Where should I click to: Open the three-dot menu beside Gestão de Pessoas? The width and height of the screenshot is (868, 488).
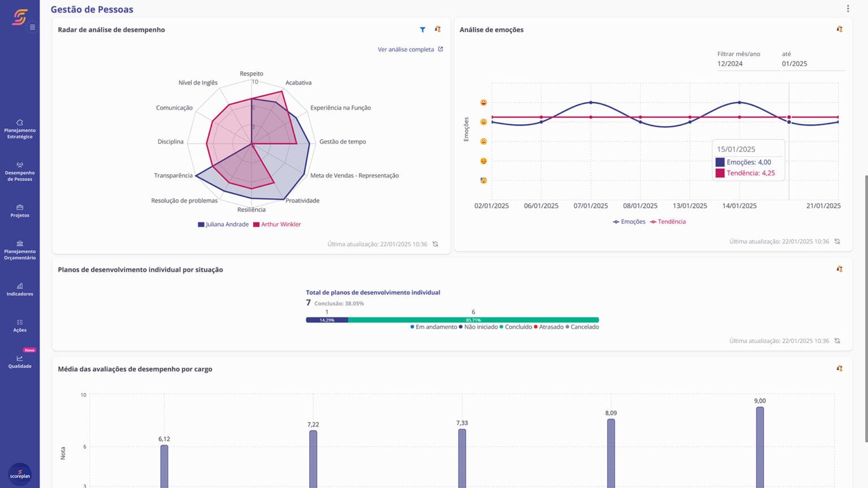point(847,8)
